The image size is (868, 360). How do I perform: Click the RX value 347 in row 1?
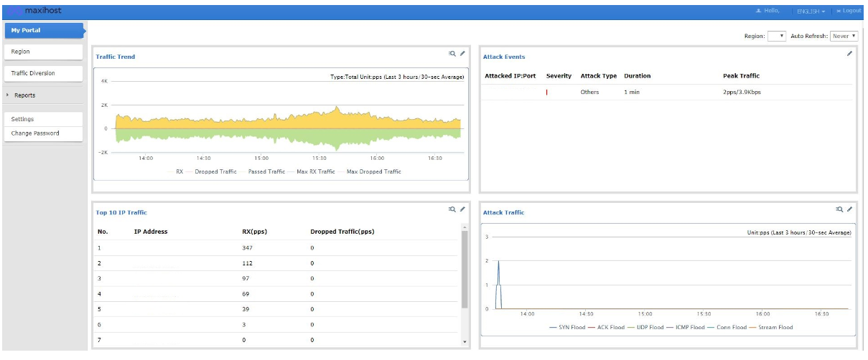click(x=248, y=247)
